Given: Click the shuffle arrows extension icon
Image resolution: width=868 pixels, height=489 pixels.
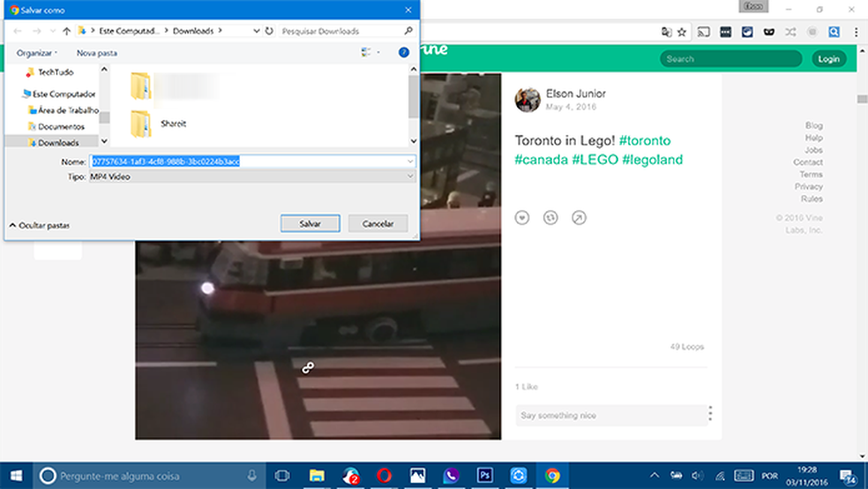Looking at the screenshot, I should (790, 32).
